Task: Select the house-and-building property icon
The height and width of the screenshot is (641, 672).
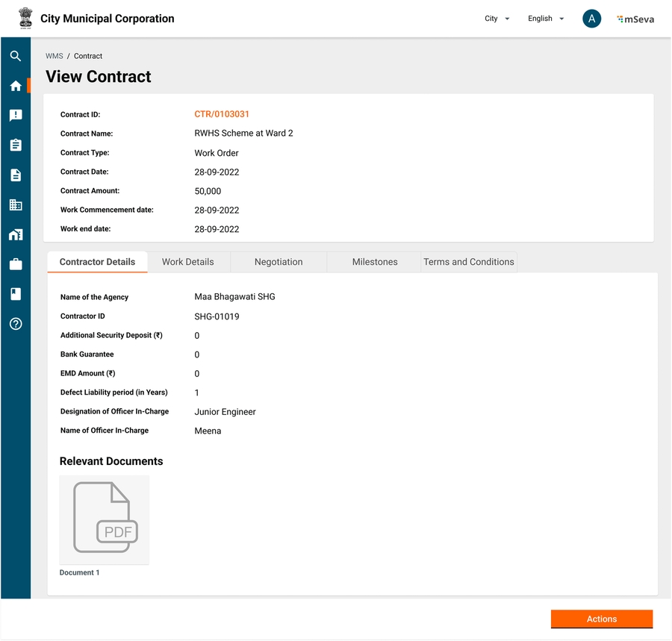Action: pyautogui.click(x=16, y=235)
